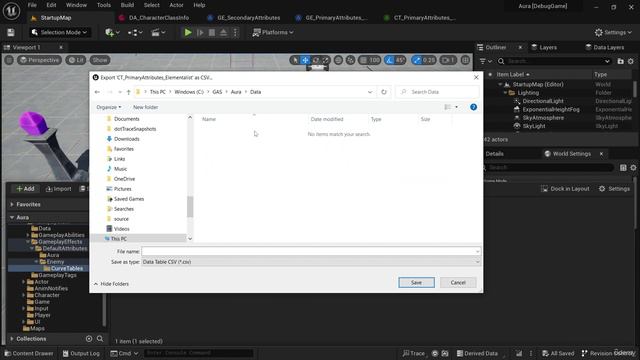
Task: Click the Save icon in the main toolbar
Action: (11, 32)
